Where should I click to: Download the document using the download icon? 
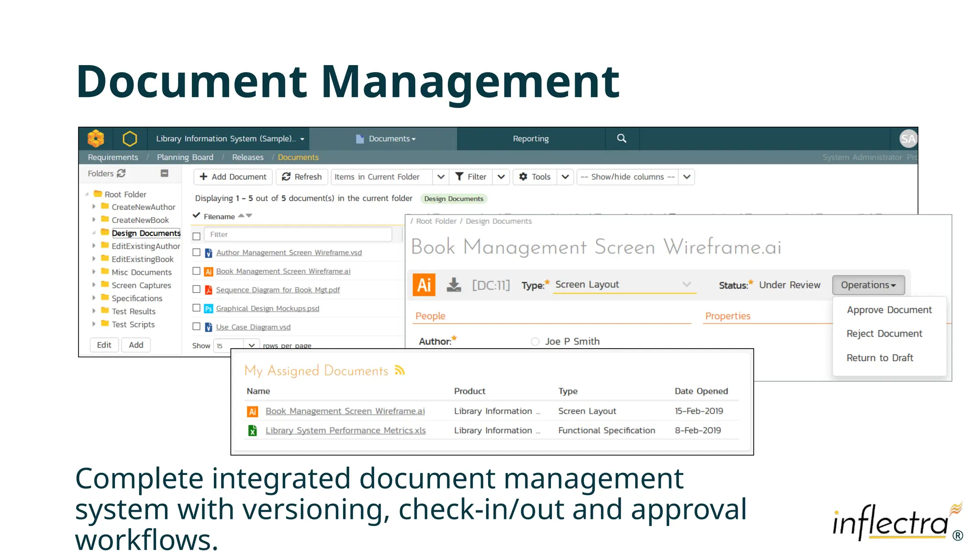(x=454, y=285)
